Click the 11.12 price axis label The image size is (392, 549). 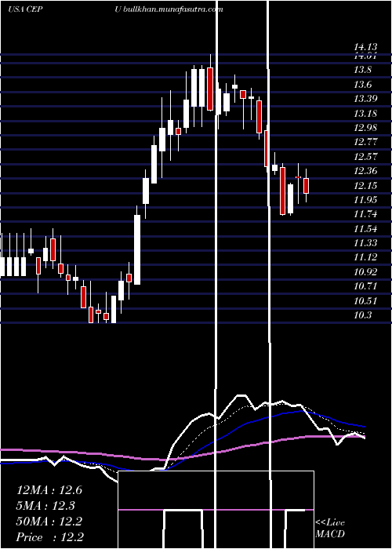tap(365, 257)
